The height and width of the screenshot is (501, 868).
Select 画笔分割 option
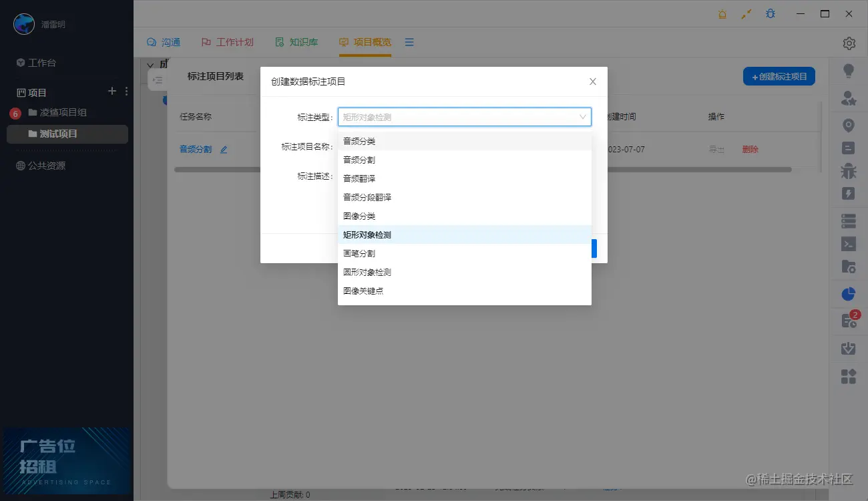465,253
